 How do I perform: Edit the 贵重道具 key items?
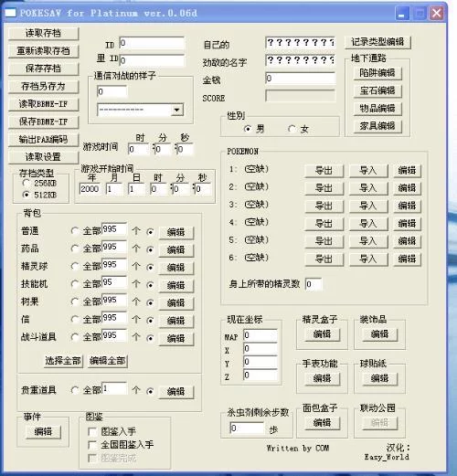(176, 392)
